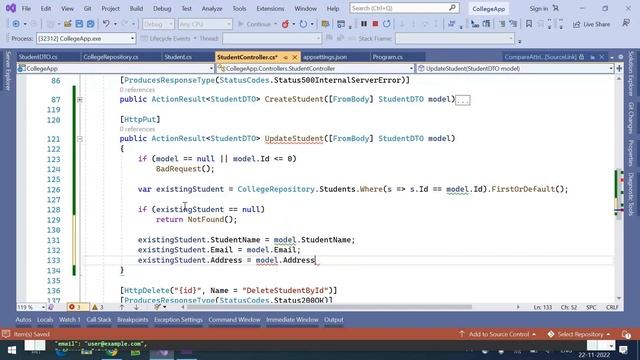Switch to the Student.cs tab
The height and width of the screenshot is (360, 640).
coord(178,57)
